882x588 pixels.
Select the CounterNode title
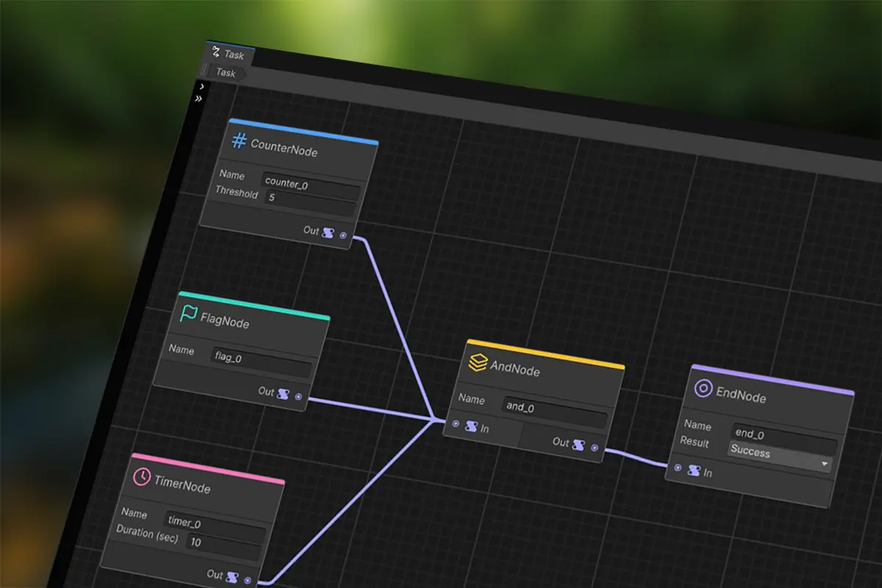click(x=284, y=149)
